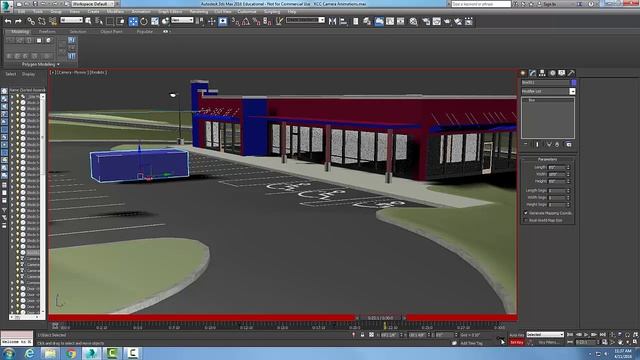Click the Undo arrow icon
This screenshot has width=640, height=360.
tap(8, 21)
